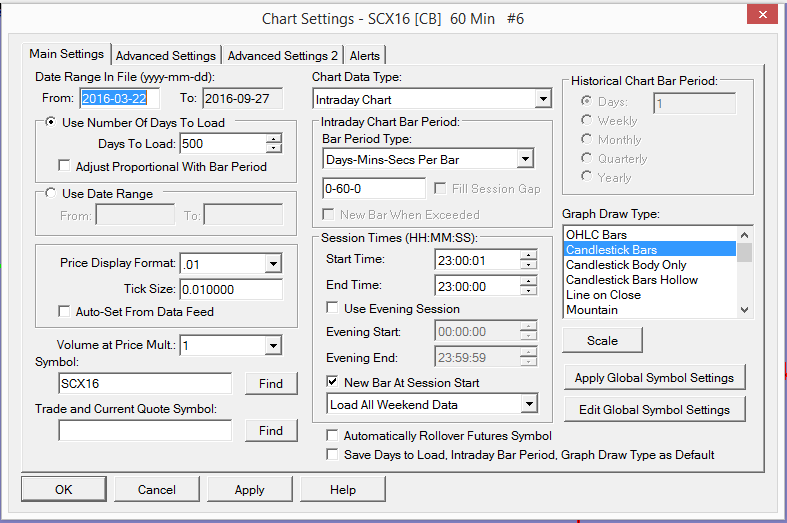This screenshot has width=787, height=523.
Task: Click the date range From field 2016-03-22
Action: pos(120,98)
